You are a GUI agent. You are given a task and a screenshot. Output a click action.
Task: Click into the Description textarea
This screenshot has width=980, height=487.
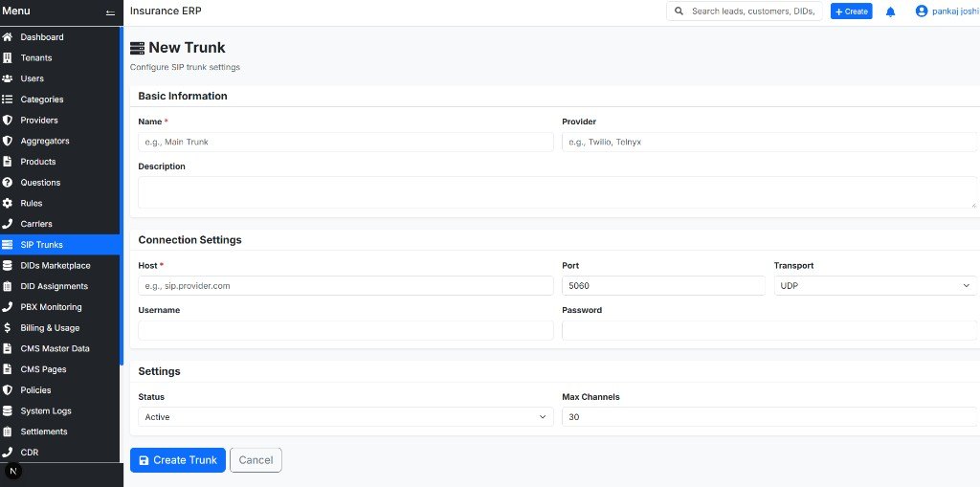(x=558, y=192)
